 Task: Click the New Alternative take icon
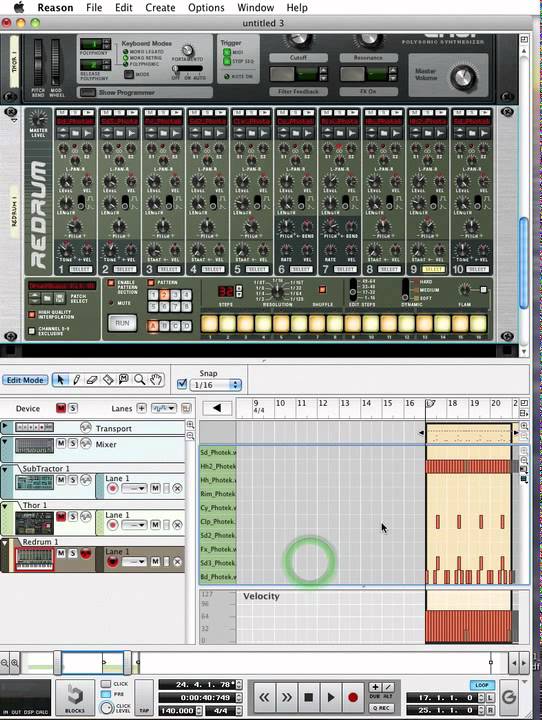388,687
